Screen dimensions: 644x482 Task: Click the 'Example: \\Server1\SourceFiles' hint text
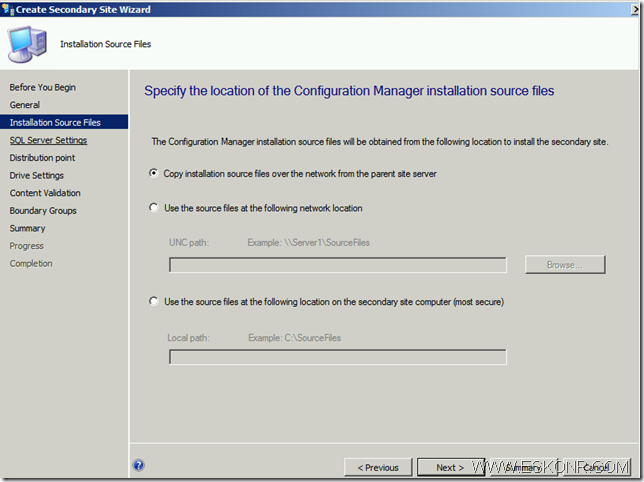[x=308, y=243]
